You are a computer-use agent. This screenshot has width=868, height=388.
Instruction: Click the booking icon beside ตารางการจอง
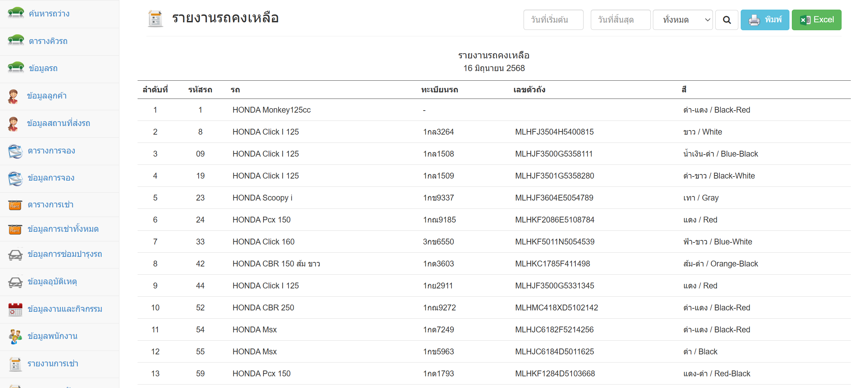pyautogui.click(x=15, y=151)
